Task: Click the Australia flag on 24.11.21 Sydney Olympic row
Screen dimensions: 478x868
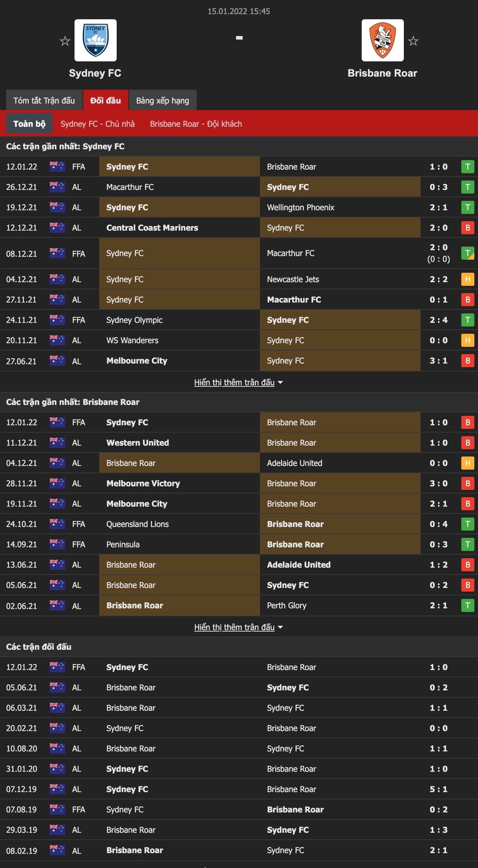Action: (57, 320)
